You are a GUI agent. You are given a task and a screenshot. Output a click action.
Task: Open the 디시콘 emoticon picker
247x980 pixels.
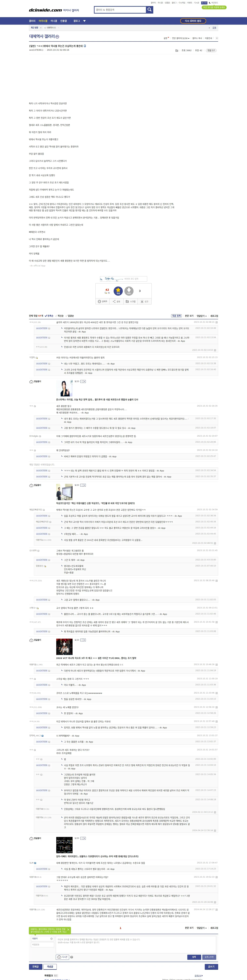coord(62,957)
